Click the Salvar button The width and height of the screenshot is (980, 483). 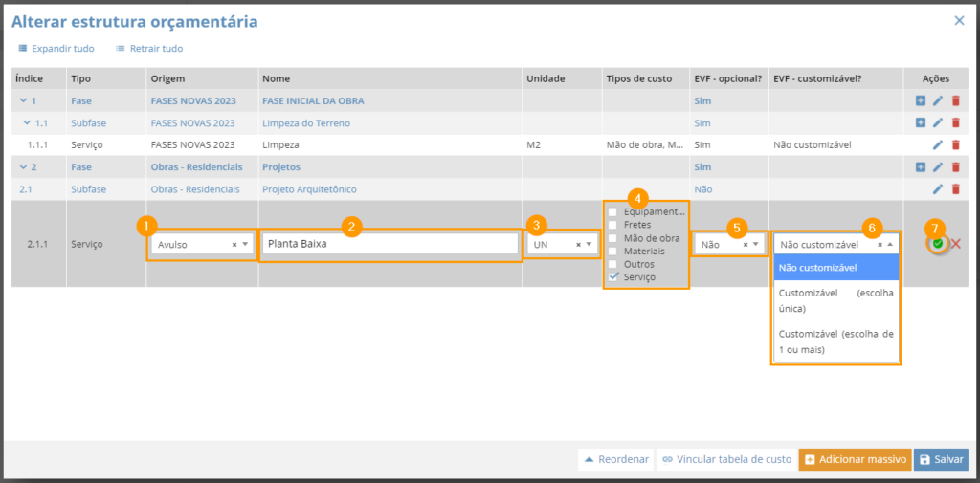point(941,459)
